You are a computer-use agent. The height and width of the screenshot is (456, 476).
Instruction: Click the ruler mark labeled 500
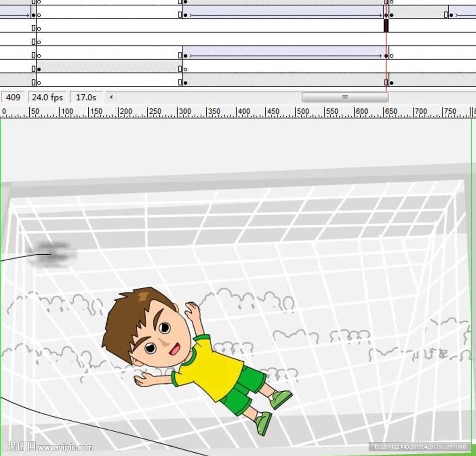click(303, 112)
